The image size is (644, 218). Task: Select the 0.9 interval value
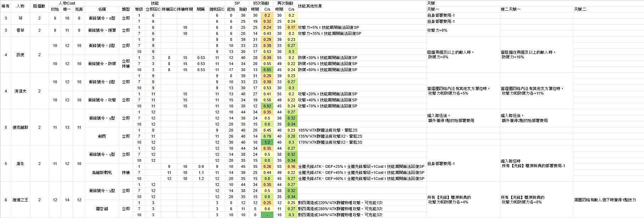201,166
